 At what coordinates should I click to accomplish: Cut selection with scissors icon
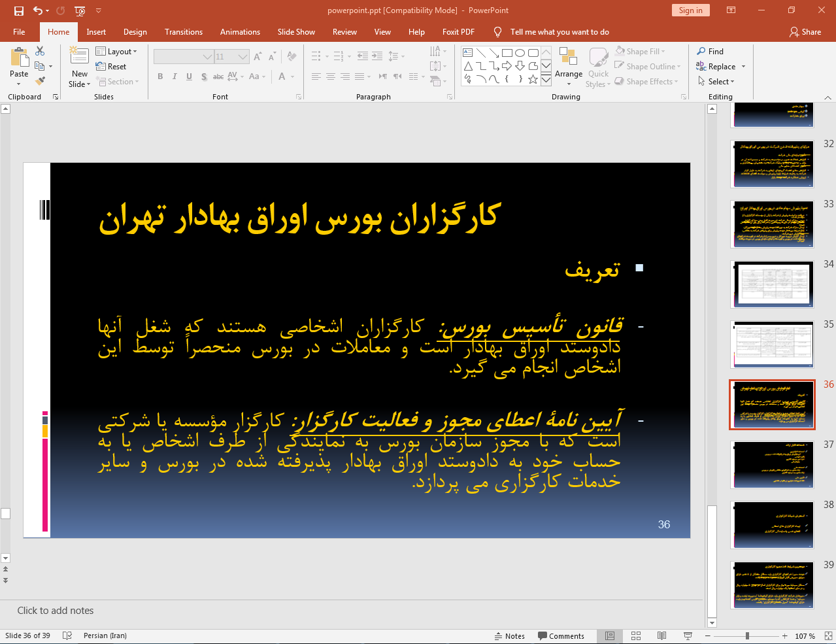point(40,51)
